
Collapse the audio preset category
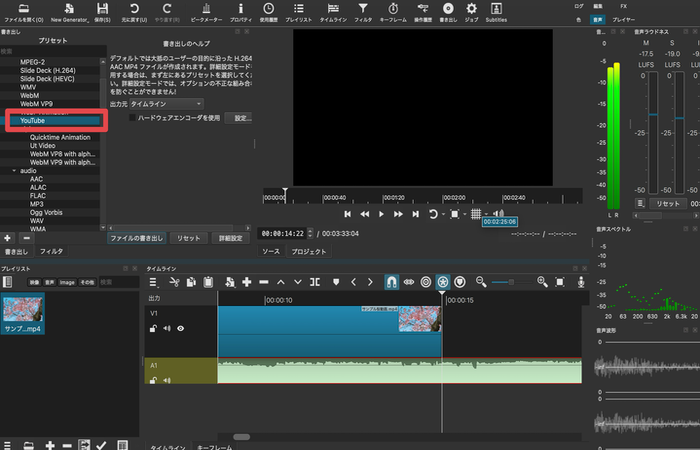click(14, 171)
